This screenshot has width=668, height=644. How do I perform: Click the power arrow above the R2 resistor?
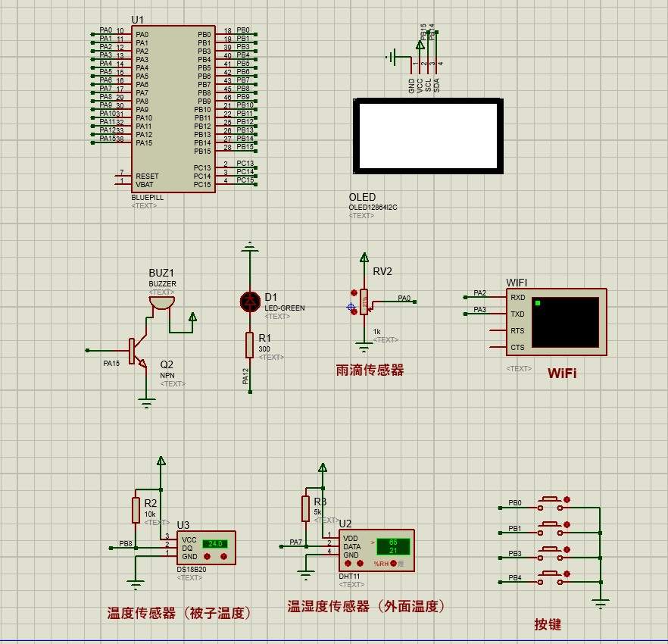pyautogui.click(x=161, y=461)
